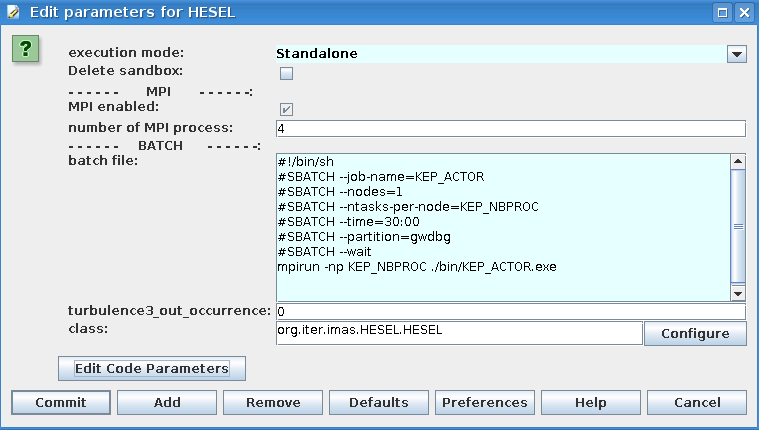Cancel the parameter dialog

697,402
